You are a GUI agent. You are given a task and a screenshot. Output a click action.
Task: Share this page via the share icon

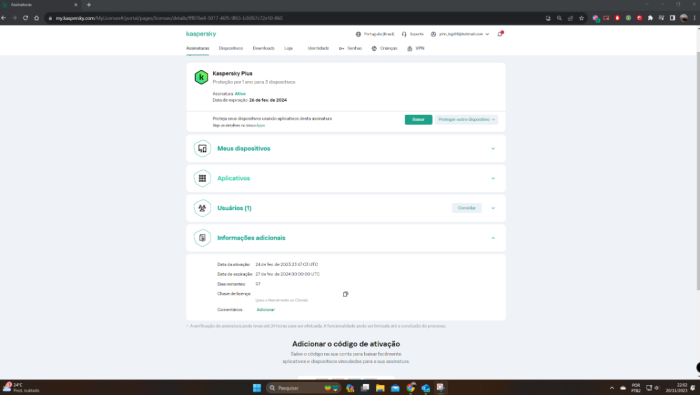pyautogui.click(x=571, y=18)
